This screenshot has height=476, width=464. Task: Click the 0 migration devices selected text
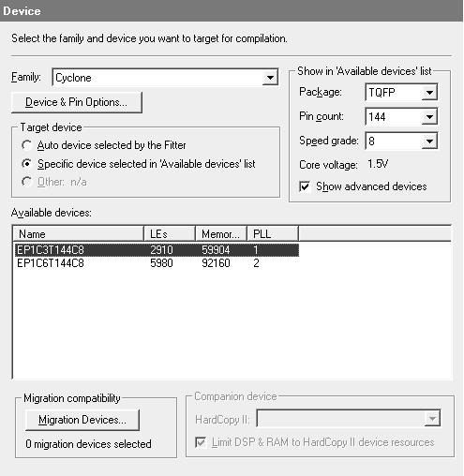tap(88, 444)
